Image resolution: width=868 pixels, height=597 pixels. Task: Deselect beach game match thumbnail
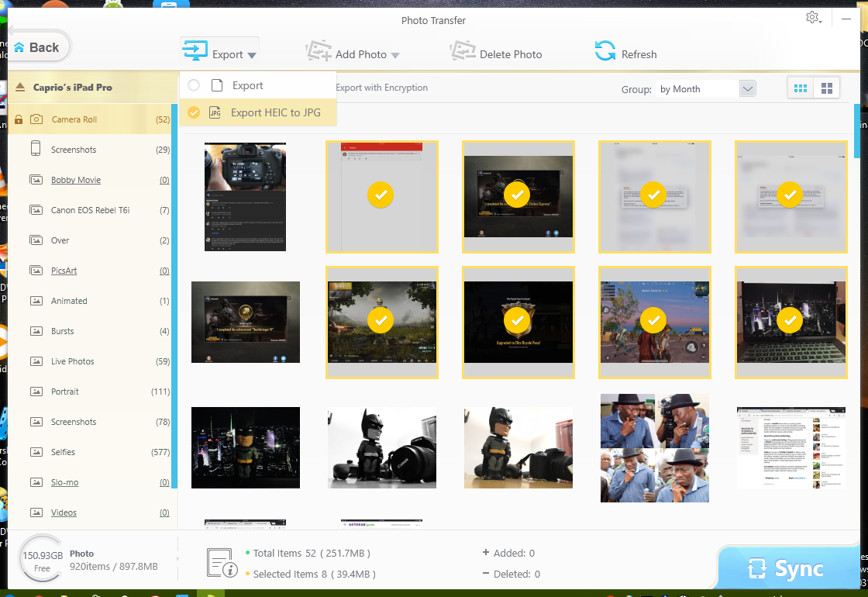coord(654,323)
